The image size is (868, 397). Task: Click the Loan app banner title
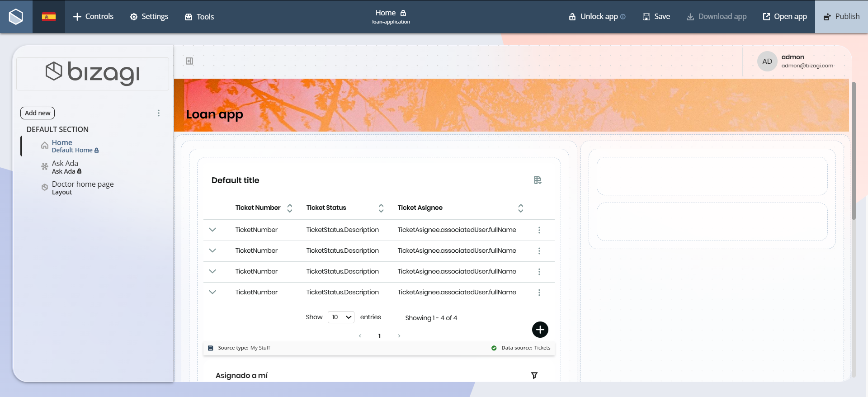click(215, 114)
